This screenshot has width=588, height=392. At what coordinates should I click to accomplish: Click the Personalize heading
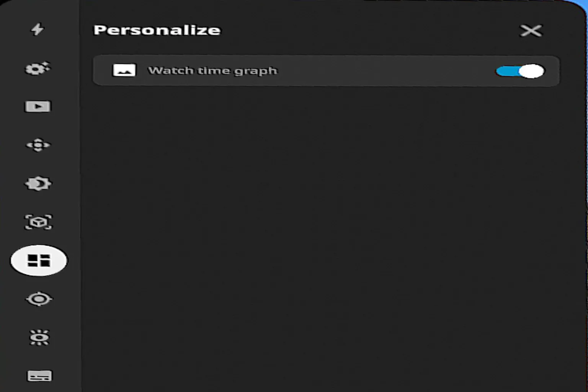tap(157, 30)
